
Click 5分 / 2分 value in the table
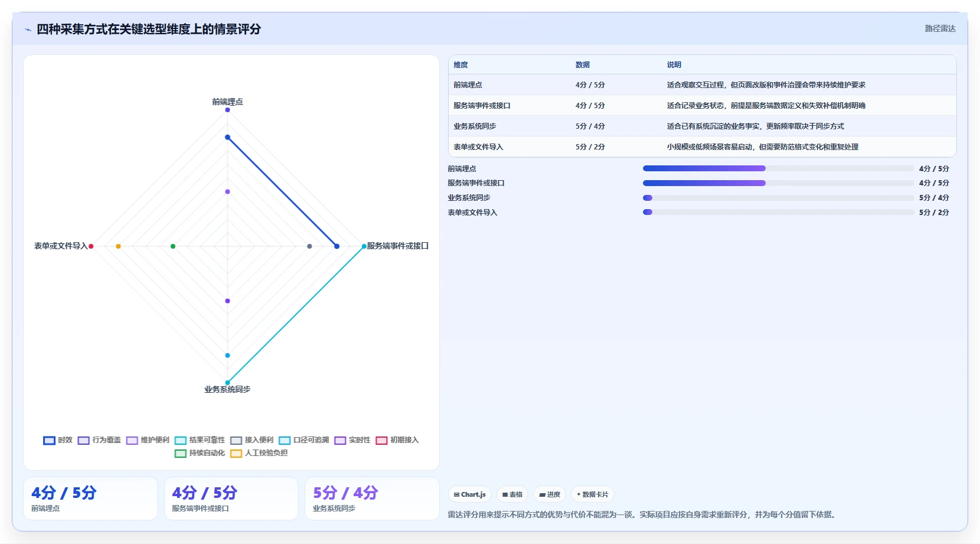tap(590, 147)
